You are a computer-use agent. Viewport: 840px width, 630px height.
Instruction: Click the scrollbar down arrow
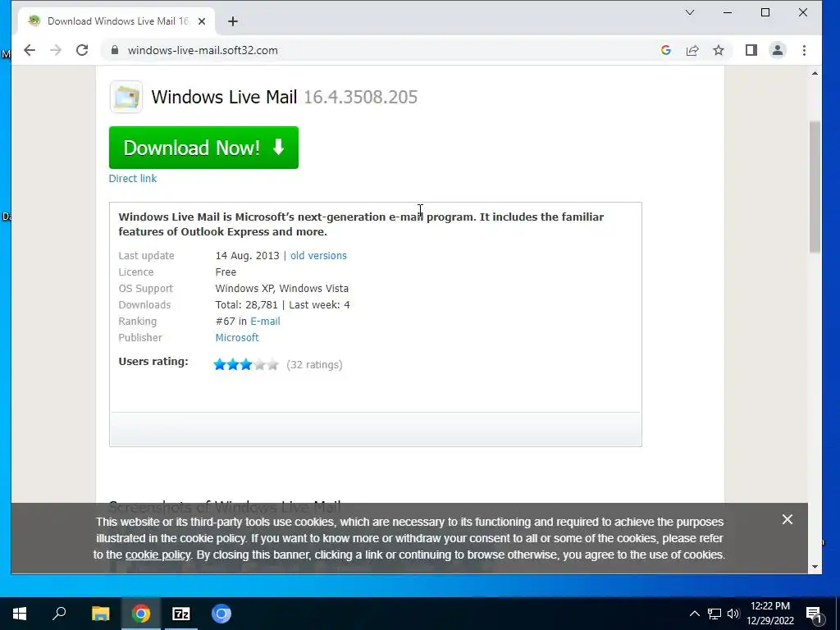(x=815, y=566)
